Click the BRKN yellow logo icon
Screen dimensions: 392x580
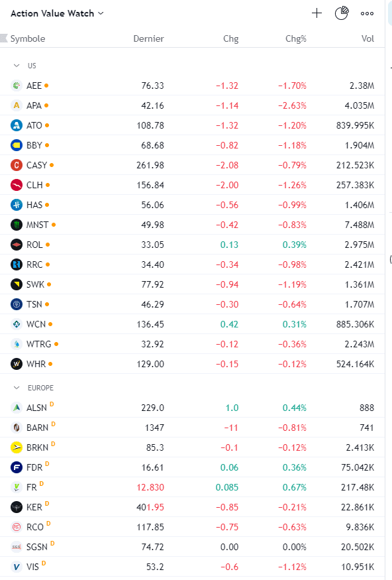(17, 447)
